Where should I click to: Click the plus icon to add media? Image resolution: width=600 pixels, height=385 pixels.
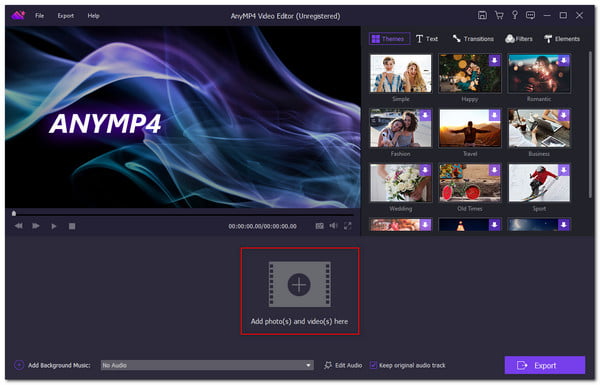click(x=299, y=285)
